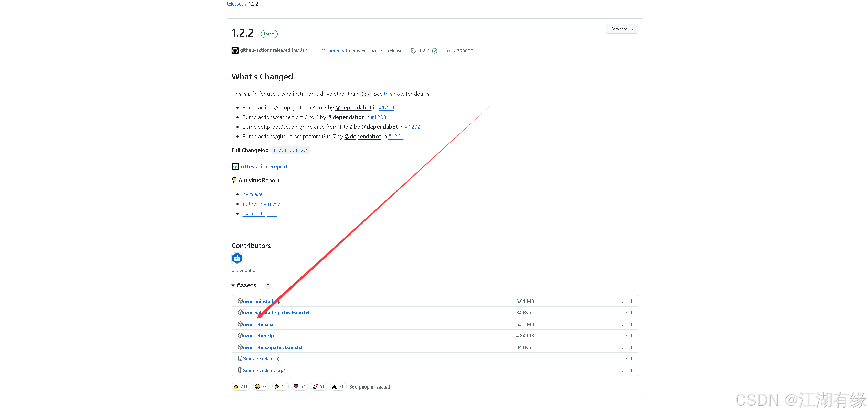Open the 2 commits link
This screenshot has width=868, height=414.
[x=333, y=51]
